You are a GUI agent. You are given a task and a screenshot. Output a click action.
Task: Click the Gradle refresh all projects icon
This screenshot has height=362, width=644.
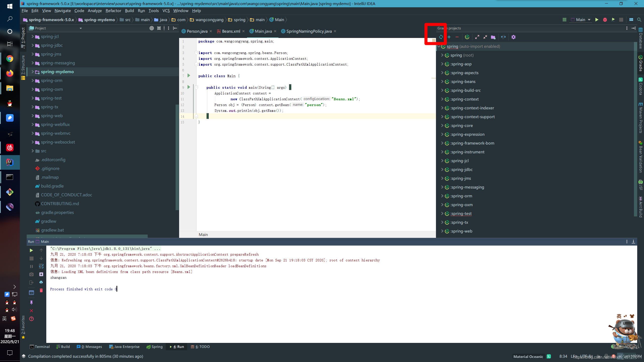tap(441, 37)
